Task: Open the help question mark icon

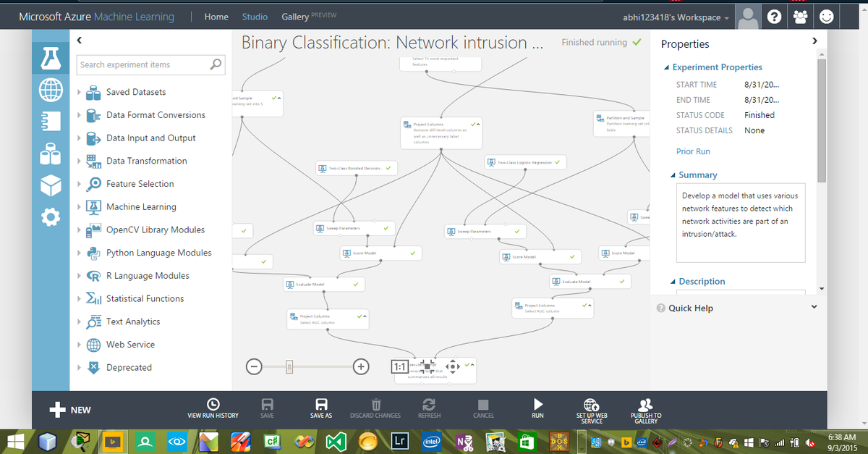Action: (x=773, y=17)
